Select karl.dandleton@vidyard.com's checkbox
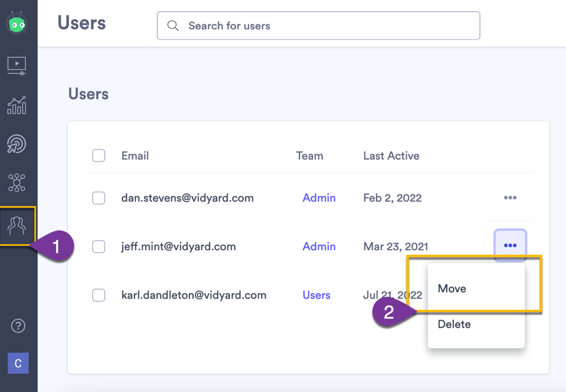The image size is (566, 392). click(x=99, y=295)
